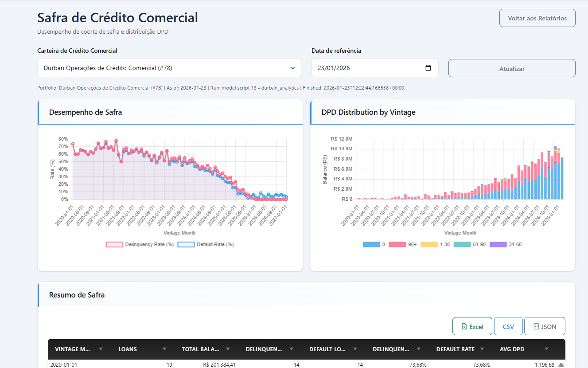Open filter menu for Total Balance column

[x=228, y=349]
